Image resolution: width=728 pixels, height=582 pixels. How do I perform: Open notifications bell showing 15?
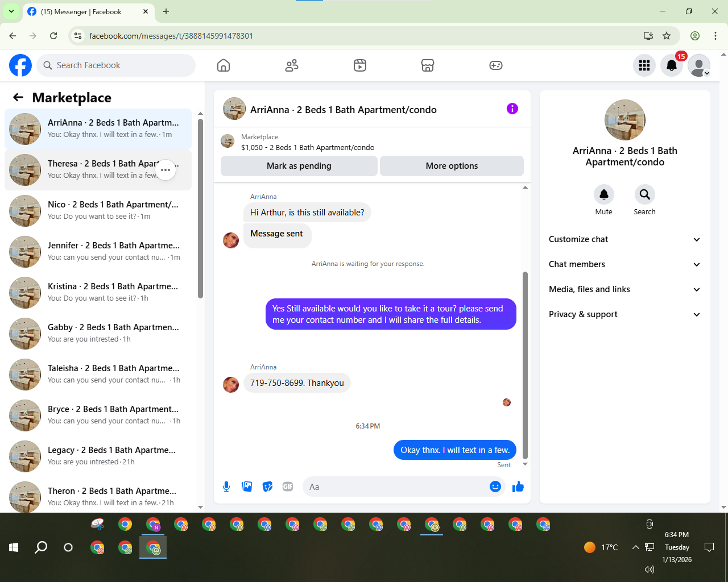[672, 65]
